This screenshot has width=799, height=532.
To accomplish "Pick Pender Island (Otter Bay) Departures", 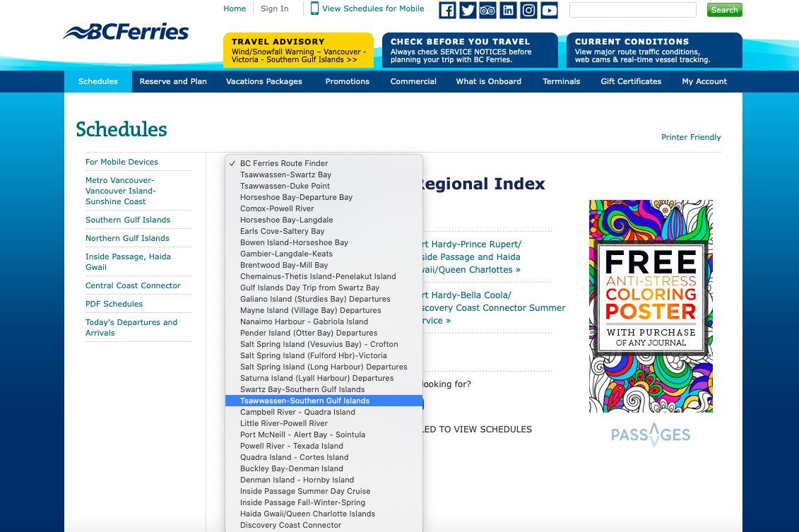I will tap(324, 333).
